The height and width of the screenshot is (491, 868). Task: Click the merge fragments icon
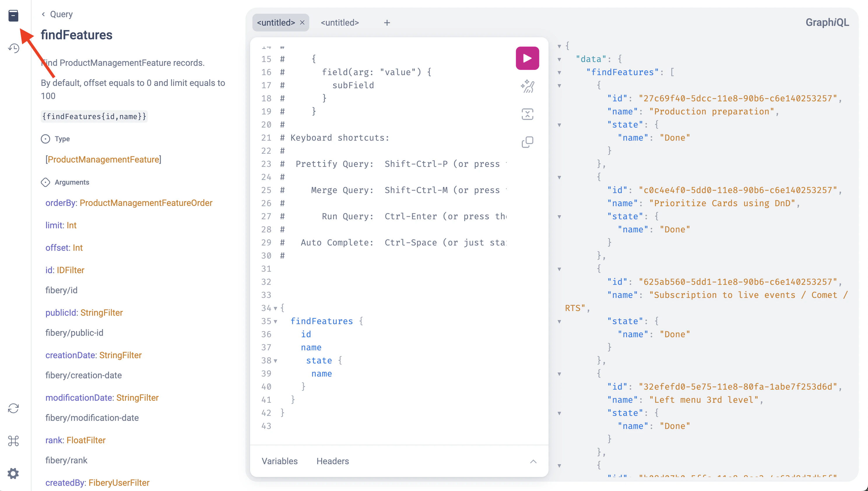(x=527, y=114)
